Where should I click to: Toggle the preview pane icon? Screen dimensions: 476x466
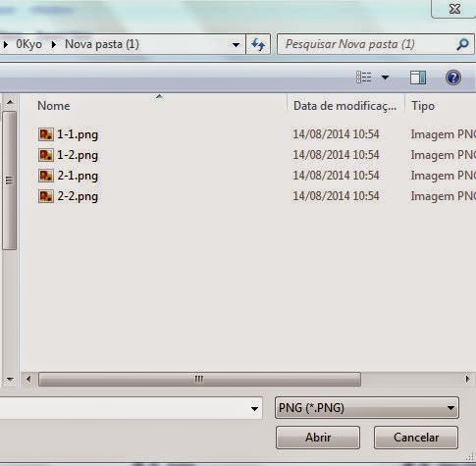tap(418, 78)
